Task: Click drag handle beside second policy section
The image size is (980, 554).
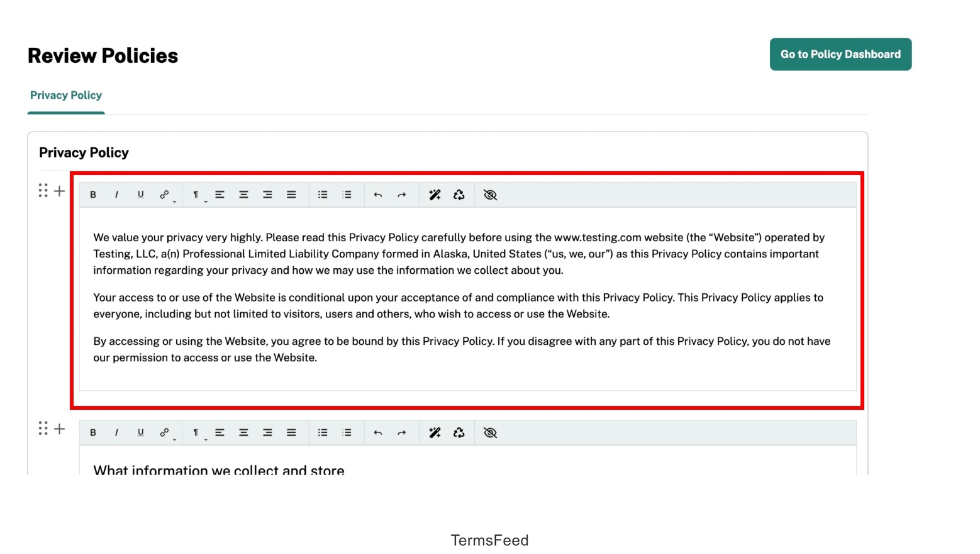Action: pos(43,429)
